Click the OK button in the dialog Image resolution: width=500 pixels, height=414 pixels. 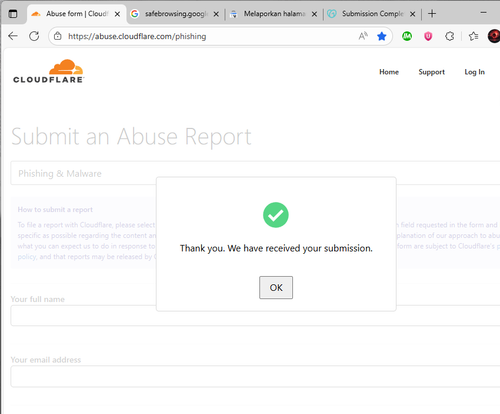(276, 287)
